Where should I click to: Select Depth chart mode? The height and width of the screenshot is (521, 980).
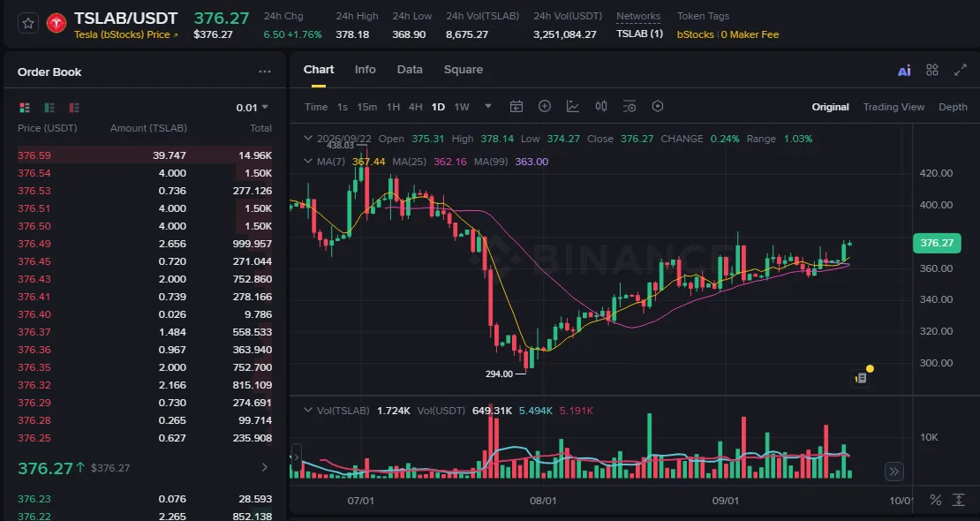coord(954,107)
